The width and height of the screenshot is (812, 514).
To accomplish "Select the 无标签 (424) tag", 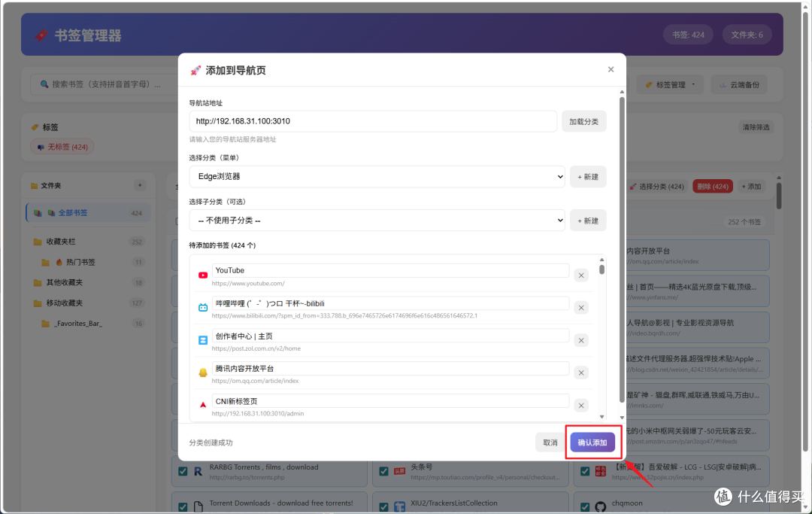I will pos(62,148).
